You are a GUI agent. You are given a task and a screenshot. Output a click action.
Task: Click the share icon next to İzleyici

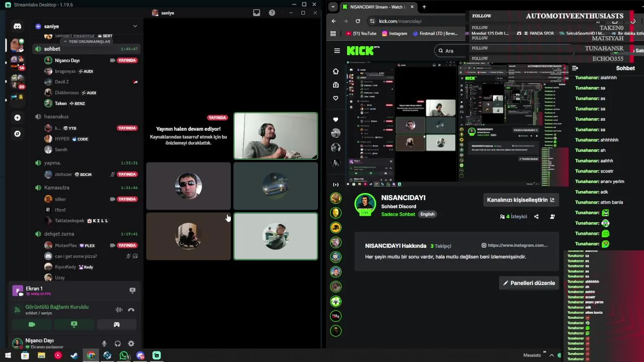[x=536, y=217]
